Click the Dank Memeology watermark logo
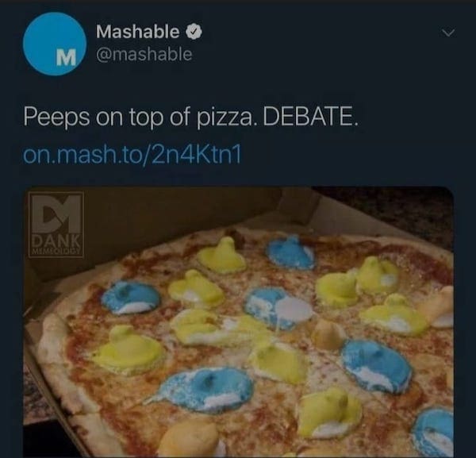 point(56,225)
